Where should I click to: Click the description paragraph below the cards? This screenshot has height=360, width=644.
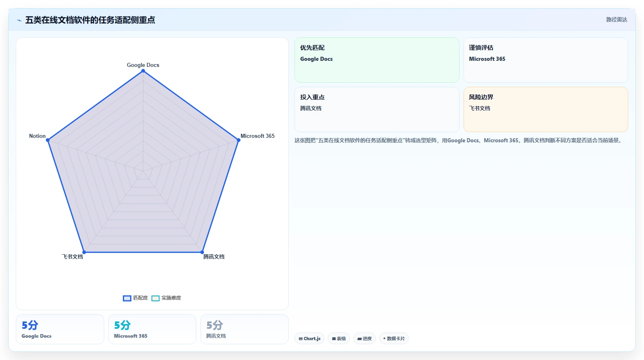pyautogui.click(x=459, y=140)
